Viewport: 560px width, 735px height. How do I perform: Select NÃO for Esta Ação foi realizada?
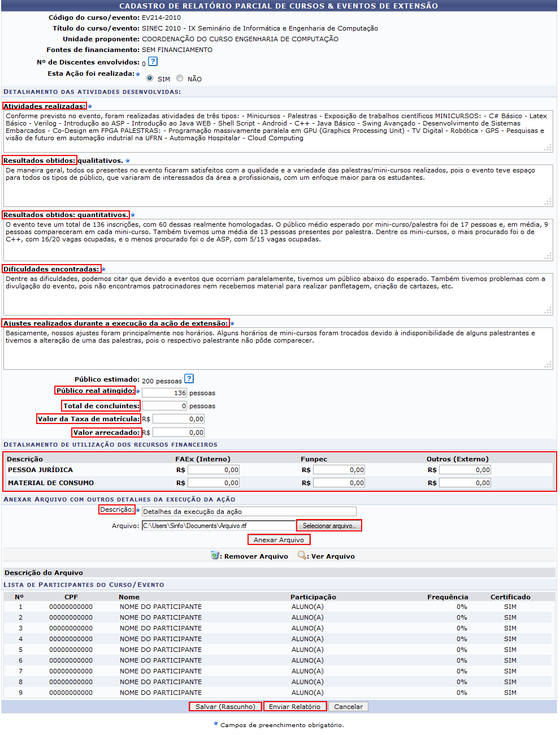180,78
